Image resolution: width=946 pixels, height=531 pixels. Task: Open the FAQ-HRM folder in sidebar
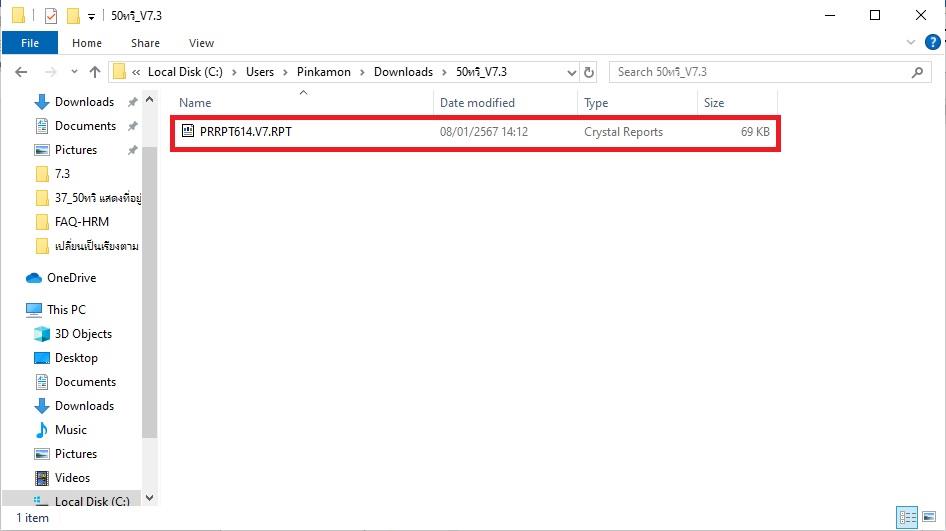click(81, 222)
